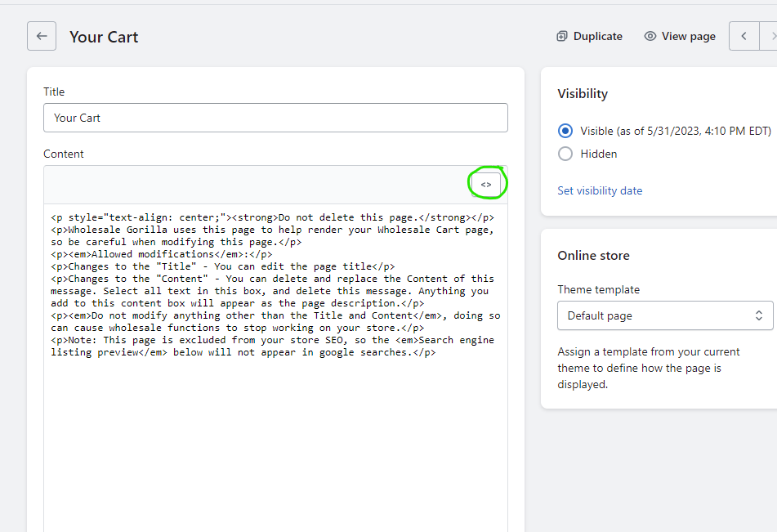Click the Set visibility date link
Viewport: 777px width, 532px height.
pos(600,190)
